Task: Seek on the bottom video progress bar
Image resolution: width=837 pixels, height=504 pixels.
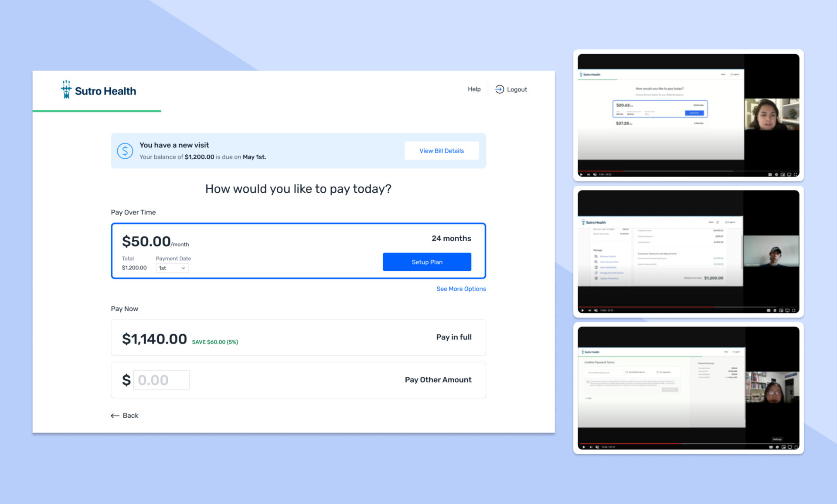Action: (x=688, y=443)
